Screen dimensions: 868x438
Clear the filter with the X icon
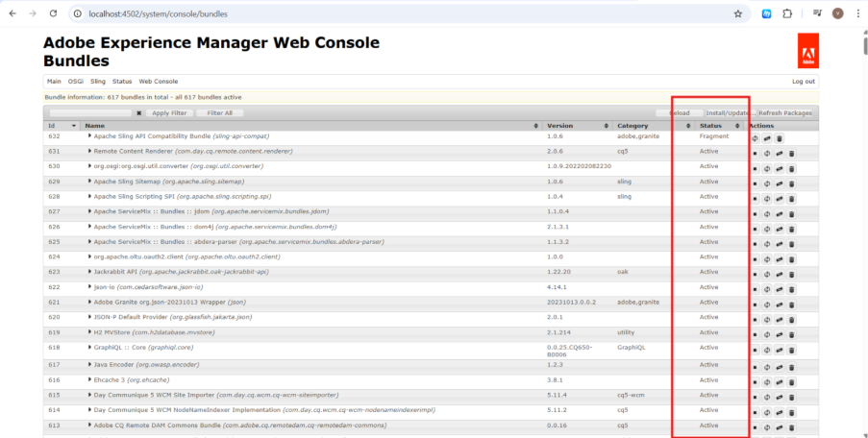pos(139,112)
